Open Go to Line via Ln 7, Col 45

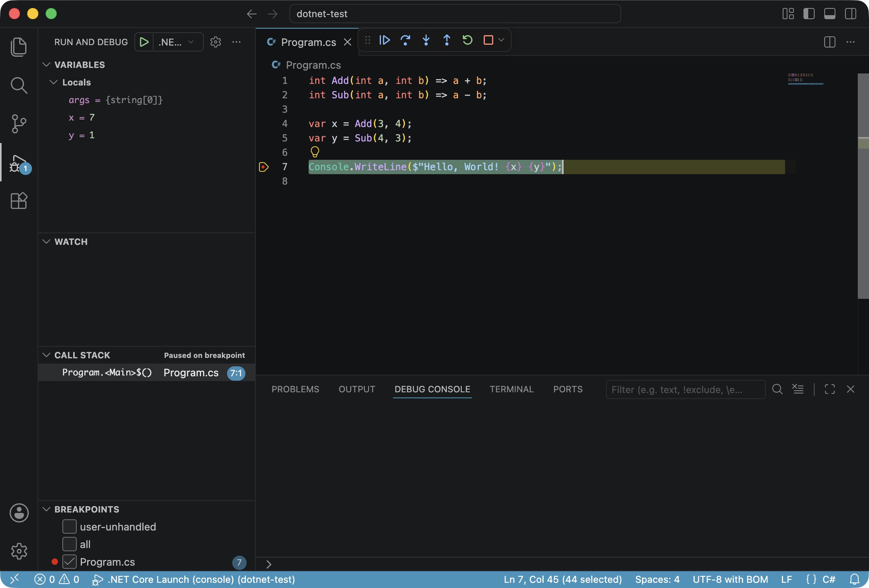click(563, 579)
